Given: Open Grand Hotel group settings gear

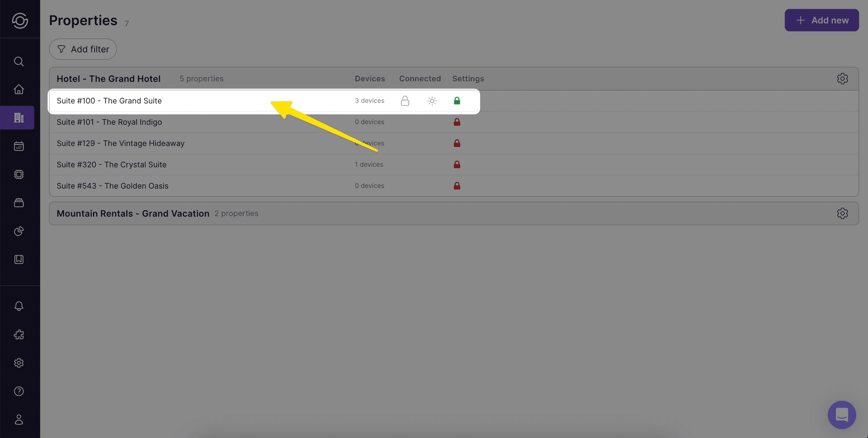Looking at the screenshot, I should (x=842, y=79).
